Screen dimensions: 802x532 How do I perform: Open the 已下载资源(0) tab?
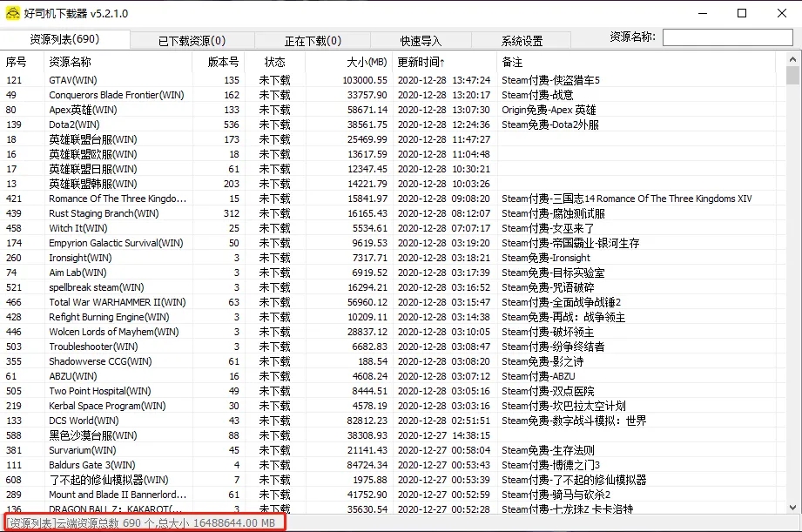tap(192, 40)
